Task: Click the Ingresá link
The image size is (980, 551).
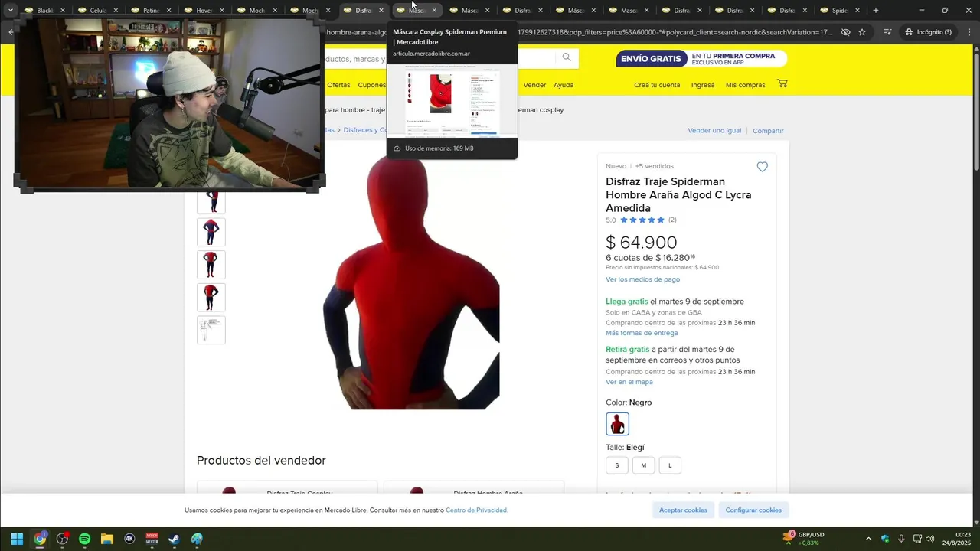Action: point(703,85)
